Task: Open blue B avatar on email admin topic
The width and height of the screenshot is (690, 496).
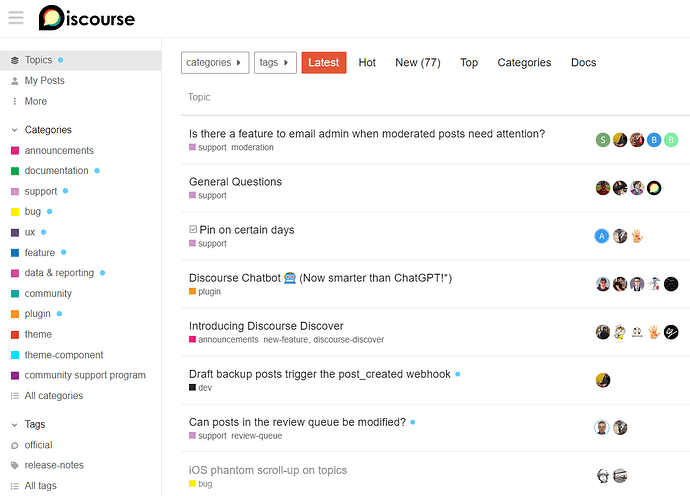Action: tap(654, 140)
